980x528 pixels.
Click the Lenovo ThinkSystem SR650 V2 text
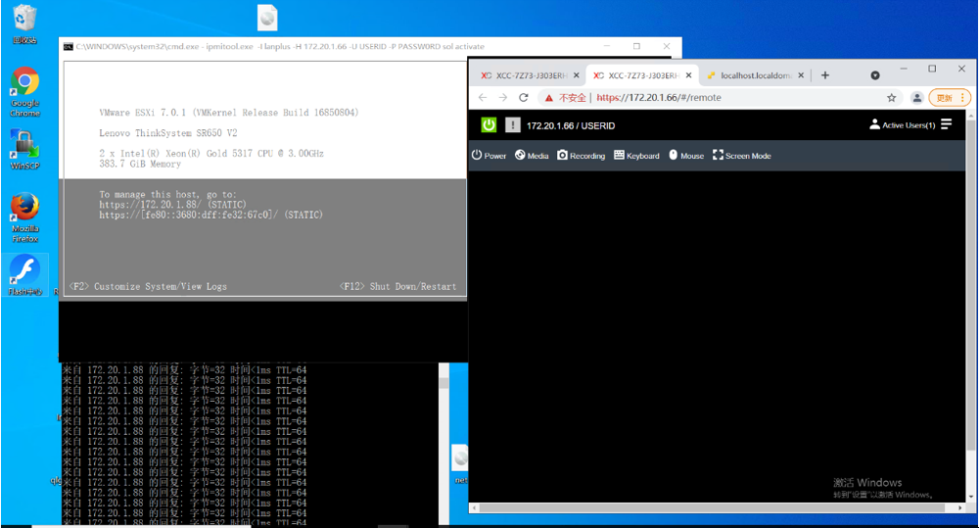168,132
